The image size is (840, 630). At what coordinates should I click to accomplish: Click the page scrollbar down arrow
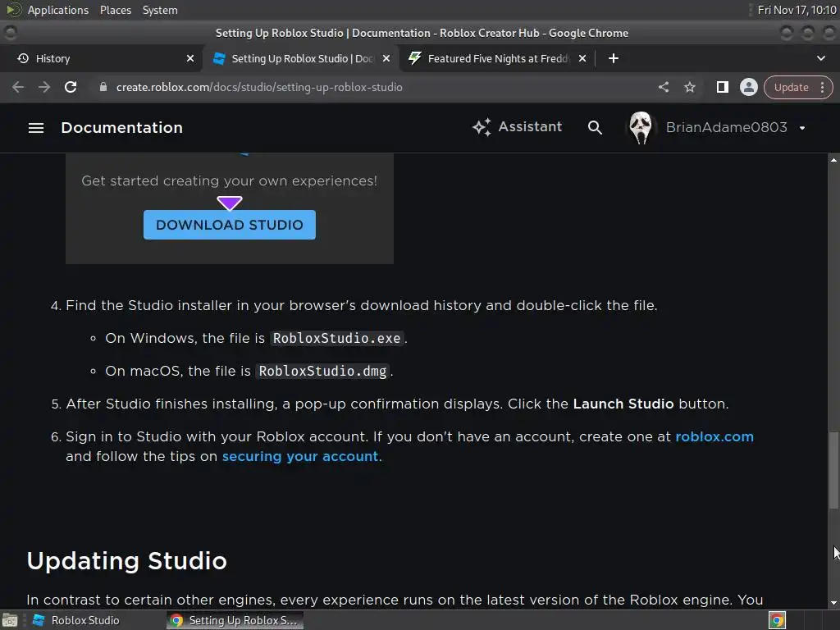click(x=833, y=603)
